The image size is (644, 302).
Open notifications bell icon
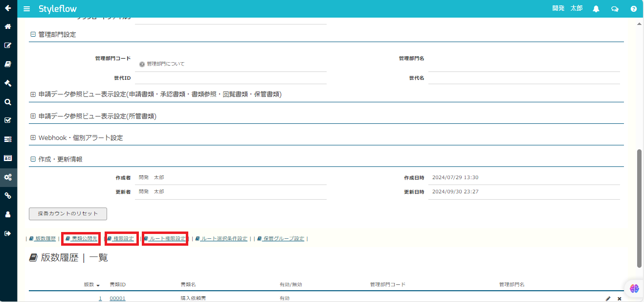point(596,9)
